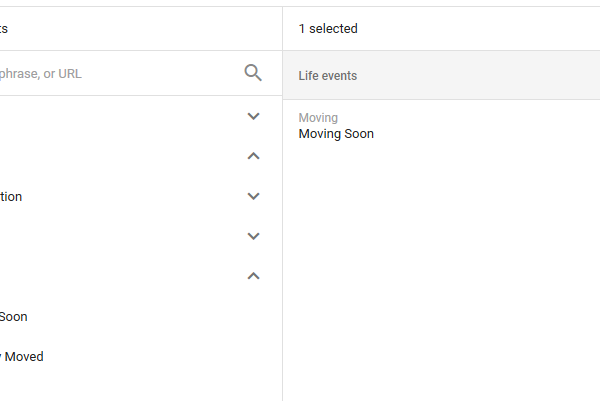
Task: Click the gray "Moving" category label
Action: (x=318, y=118)
